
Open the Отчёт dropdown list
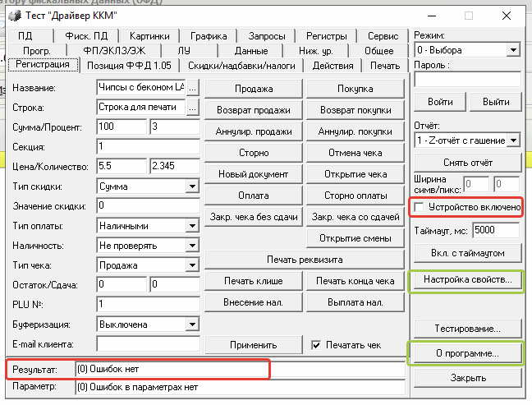pos(514,140)
